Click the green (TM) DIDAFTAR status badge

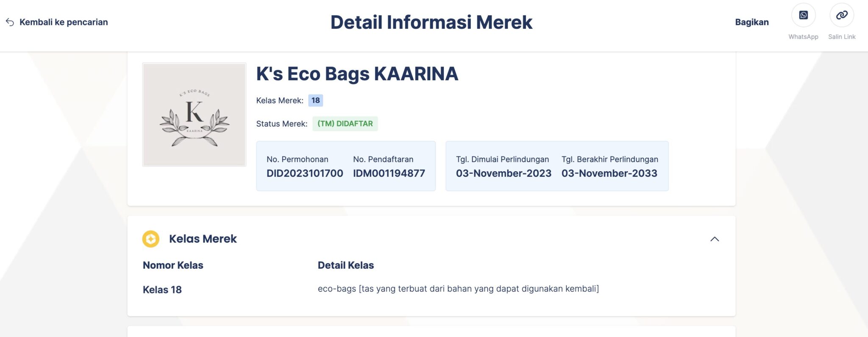pos(345,124)
